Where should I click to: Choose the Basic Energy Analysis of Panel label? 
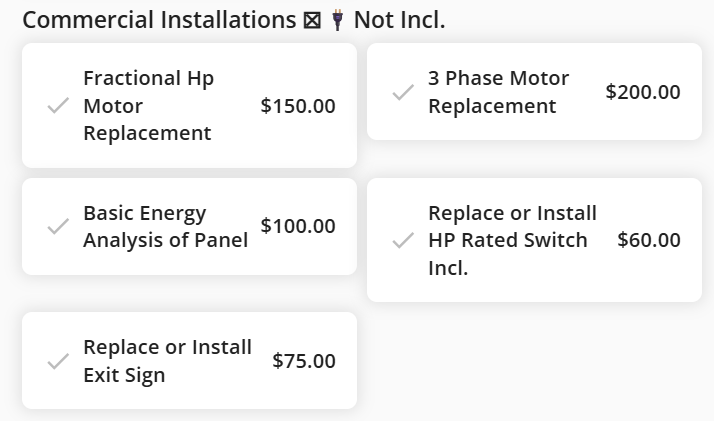(x=165, y=227)
